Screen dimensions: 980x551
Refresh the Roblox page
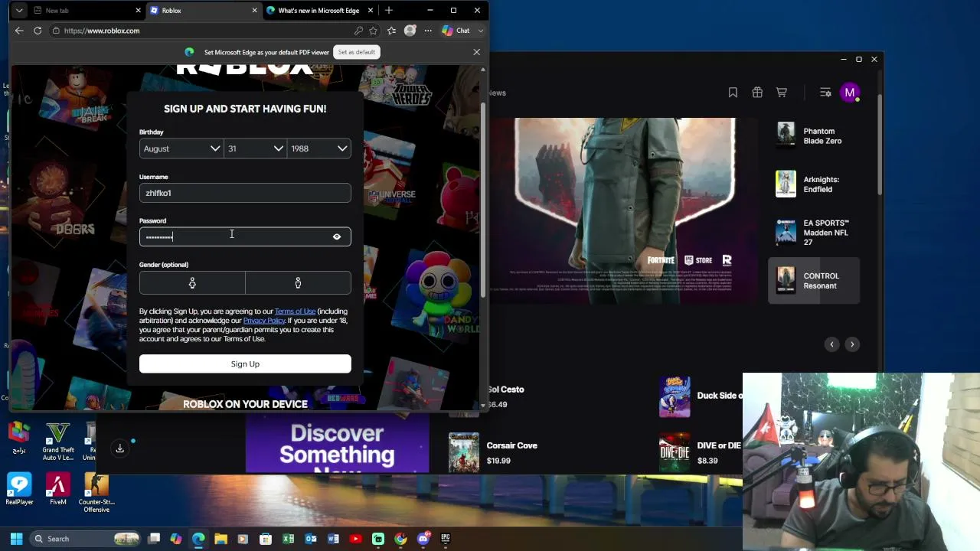[x=38, y=31]
